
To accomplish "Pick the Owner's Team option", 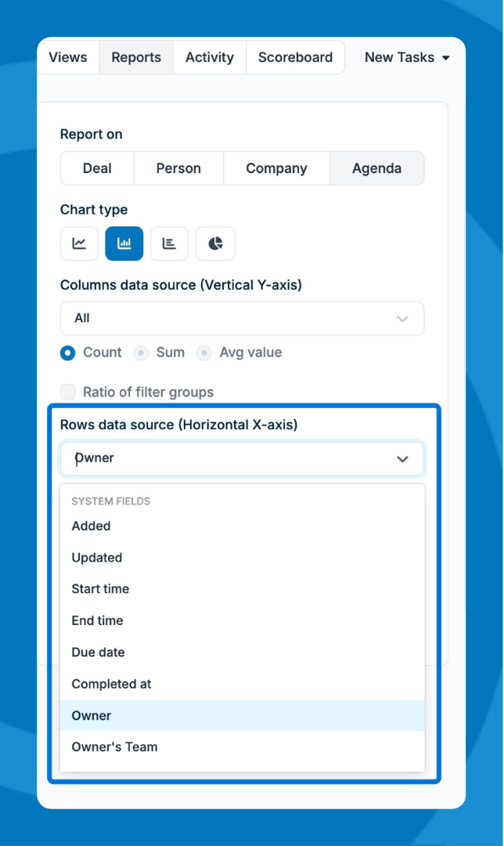I will coord(114,747).
